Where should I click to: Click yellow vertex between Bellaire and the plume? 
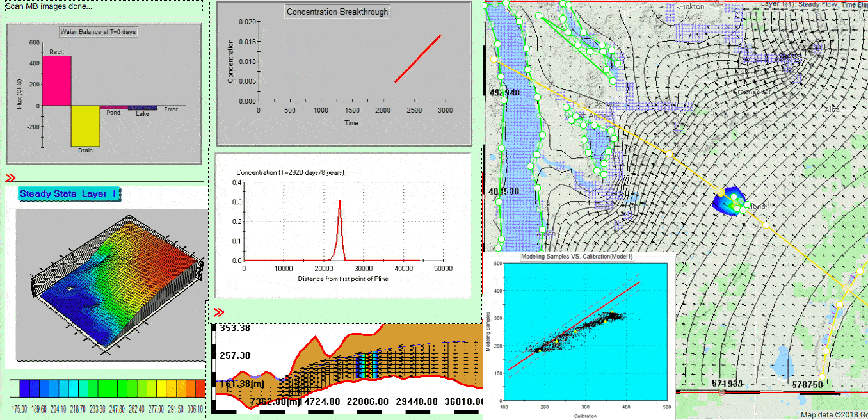click(669, 154)
